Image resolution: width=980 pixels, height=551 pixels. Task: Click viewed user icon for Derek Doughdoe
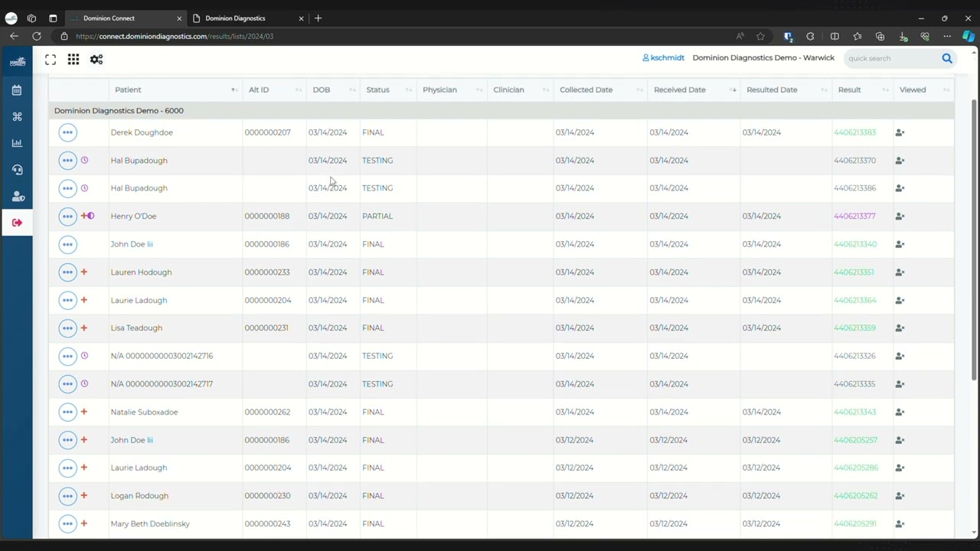[x=900, y=132]
